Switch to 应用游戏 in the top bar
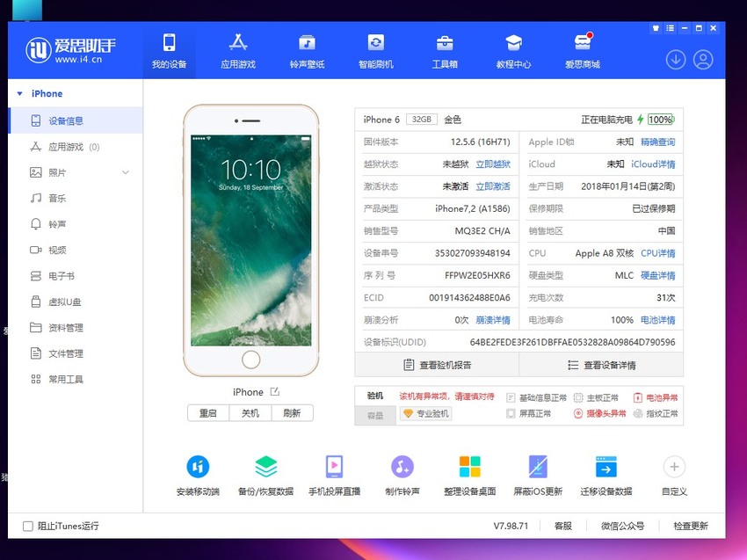This screenshot has width=747, height=560. pyautogui.click(x=238, y=51)
